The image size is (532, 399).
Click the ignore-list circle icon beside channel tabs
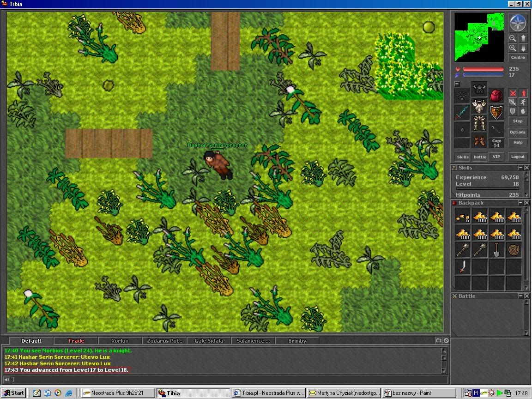click(x=446, y=340)
